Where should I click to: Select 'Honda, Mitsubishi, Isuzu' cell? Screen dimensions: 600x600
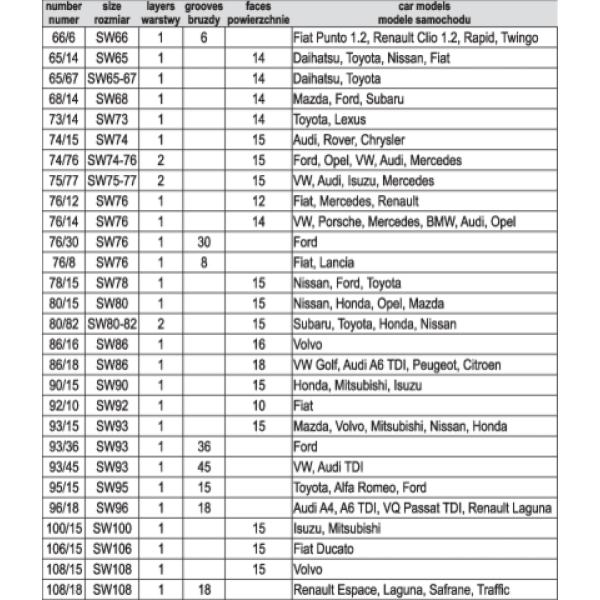425,385
